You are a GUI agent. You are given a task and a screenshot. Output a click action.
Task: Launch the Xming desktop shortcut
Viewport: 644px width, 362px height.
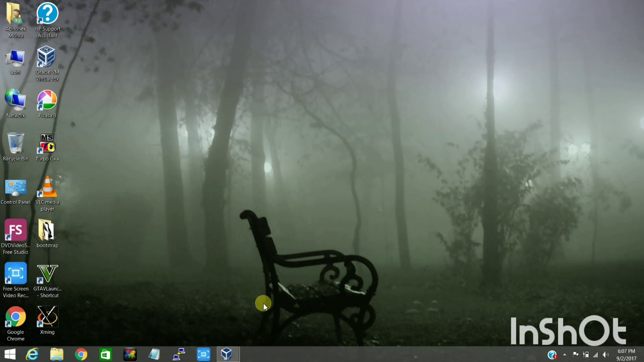coord(47,321)
